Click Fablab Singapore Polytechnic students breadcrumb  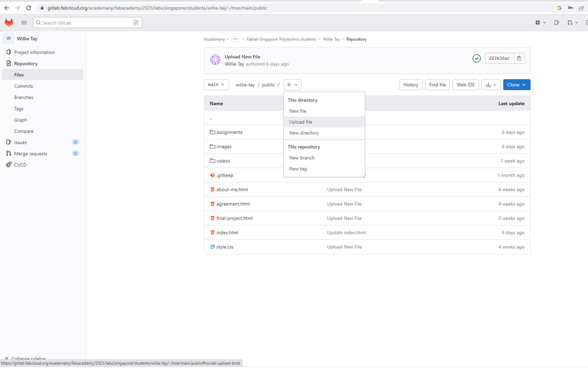[281, 39]
